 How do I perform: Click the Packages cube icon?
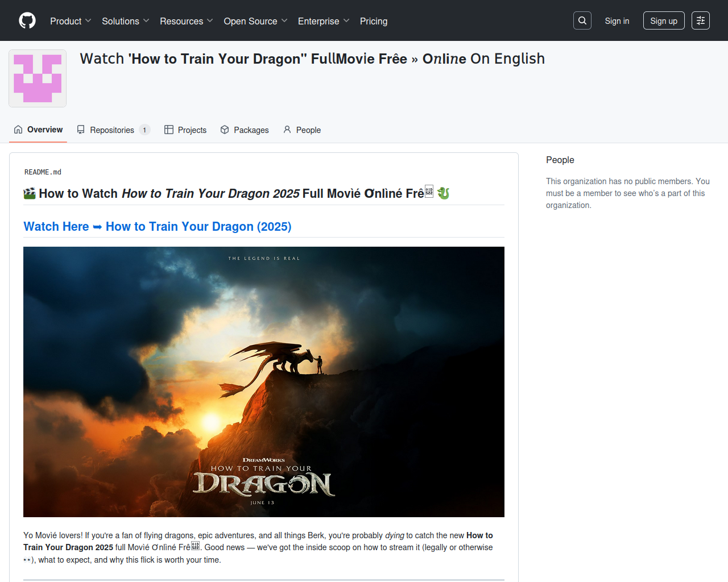(x=225, y=130)
